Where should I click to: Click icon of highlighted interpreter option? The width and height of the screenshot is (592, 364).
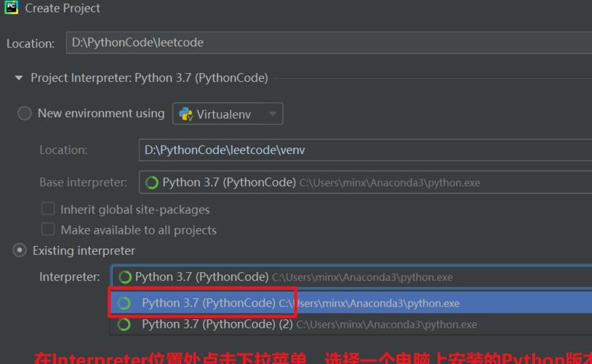[124, 303]
